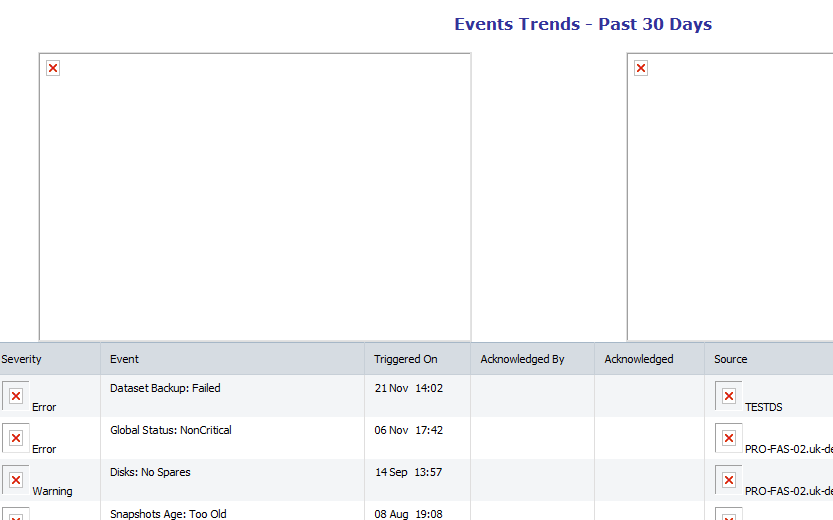Open the TESTDS source link

pos(763,407)
